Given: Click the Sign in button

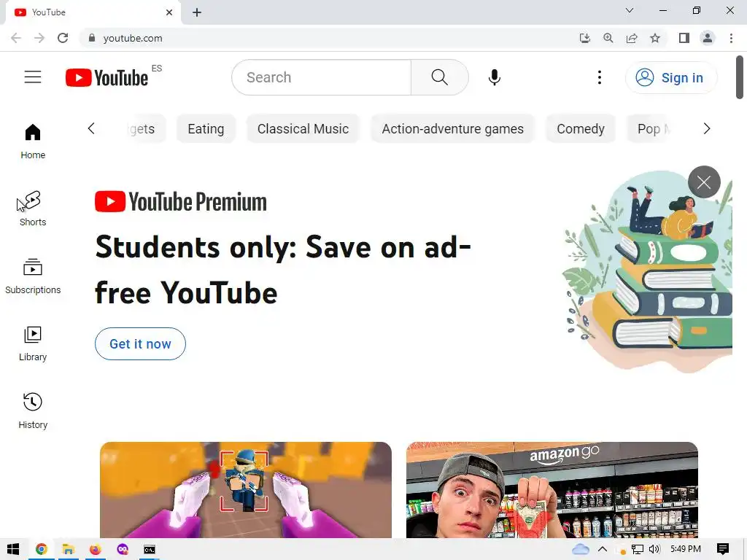Looking at the screenshot, I should [671, 77].
